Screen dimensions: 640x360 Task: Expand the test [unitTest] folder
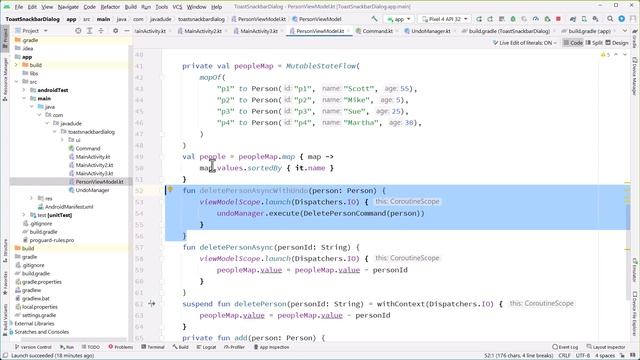pyautogui.click(x=24, y=215)
